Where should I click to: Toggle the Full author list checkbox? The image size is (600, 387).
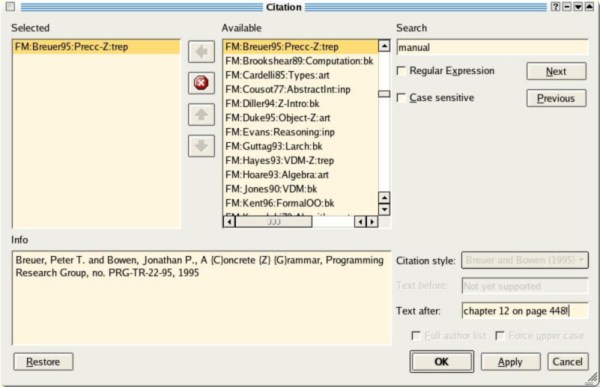point(416,336)
